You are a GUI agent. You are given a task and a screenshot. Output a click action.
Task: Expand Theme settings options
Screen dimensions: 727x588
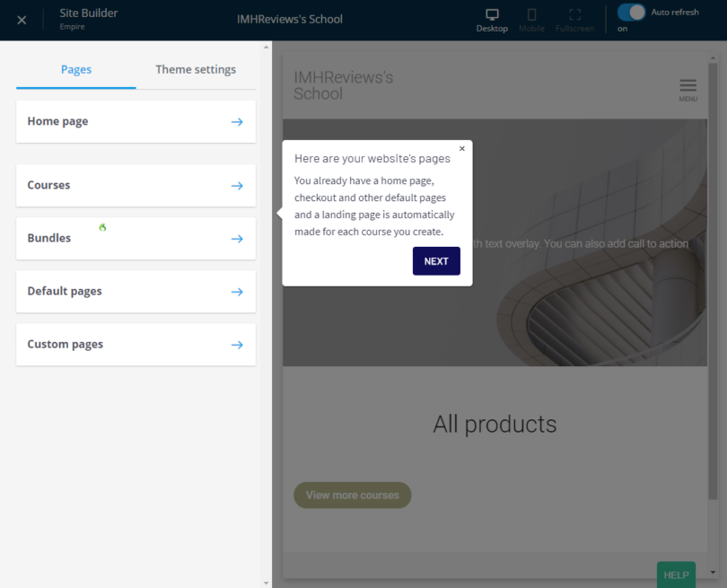196,68
